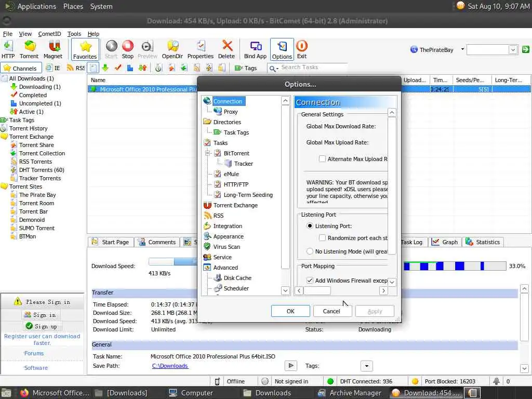This screenshot has width=532, height=399.
Task: Click the IE toolbar button
Action: click(x=53, y=68)
